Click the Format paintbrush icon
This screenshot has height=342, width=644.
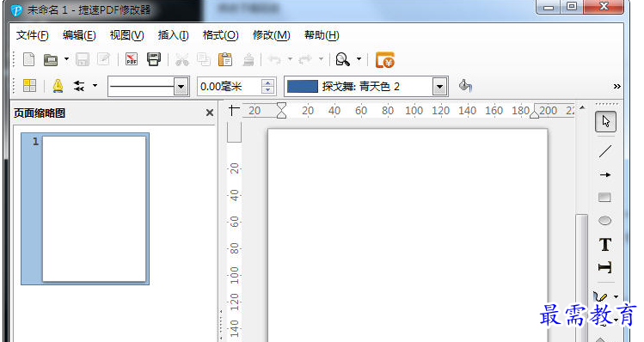(x=248, y=60)
